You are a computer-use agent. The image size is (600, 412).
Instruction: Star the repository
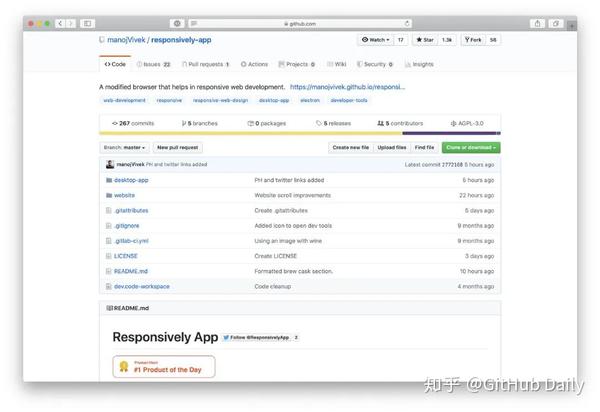tap(425, 40)
